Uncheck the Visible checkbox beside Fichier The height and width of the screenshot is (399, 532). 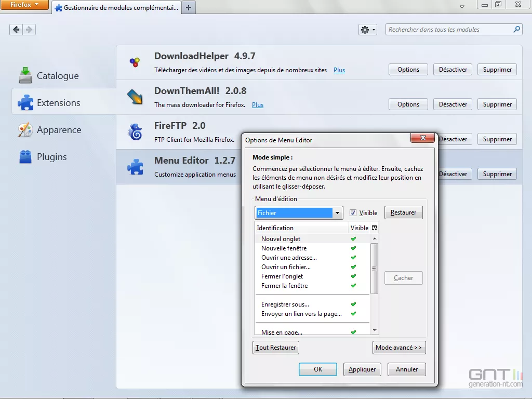click(x=352, y=212)
